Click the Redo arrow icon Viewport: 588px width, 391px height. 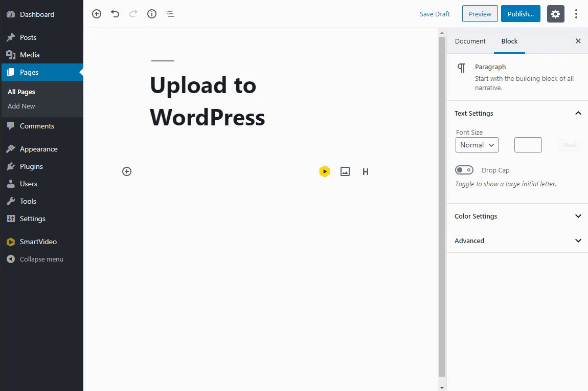tap(133, 14)
